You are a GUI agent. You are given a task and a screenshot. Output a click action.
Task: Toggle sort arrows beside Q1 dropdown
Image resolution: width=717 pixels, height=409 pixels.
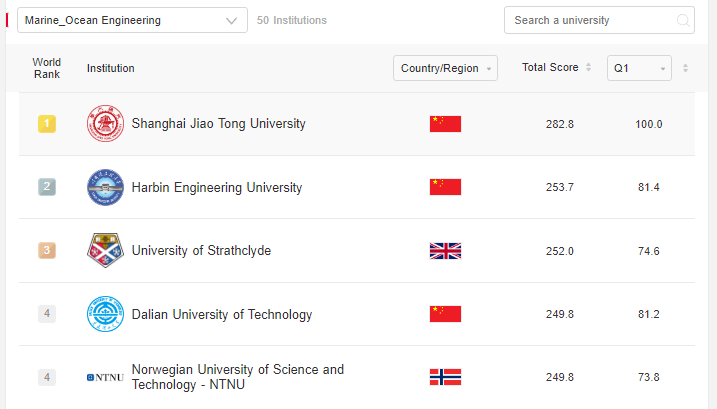(685, 68)
